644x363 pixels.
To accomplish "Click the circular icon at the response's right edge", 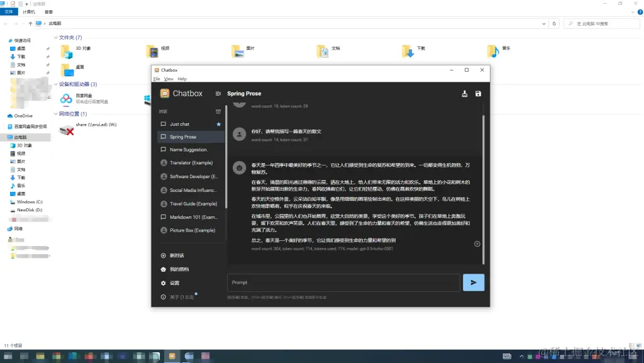I will pyautogui.click(x=477, y=244).
